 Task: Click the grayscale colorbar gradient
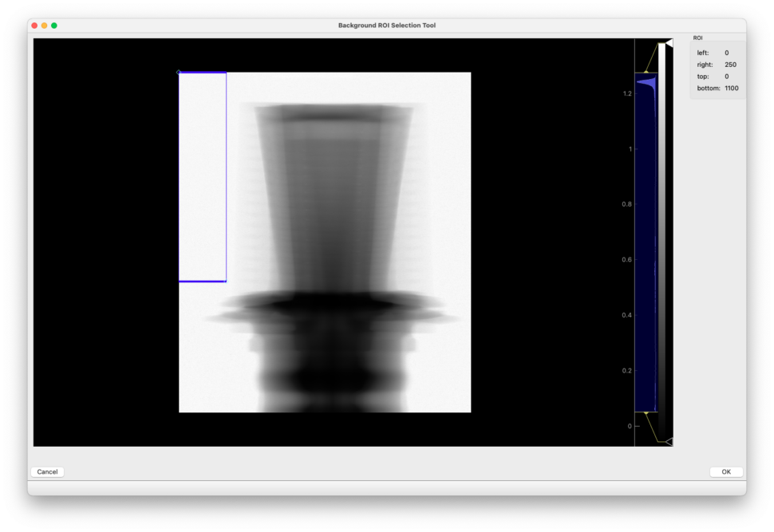coord(661,239)
